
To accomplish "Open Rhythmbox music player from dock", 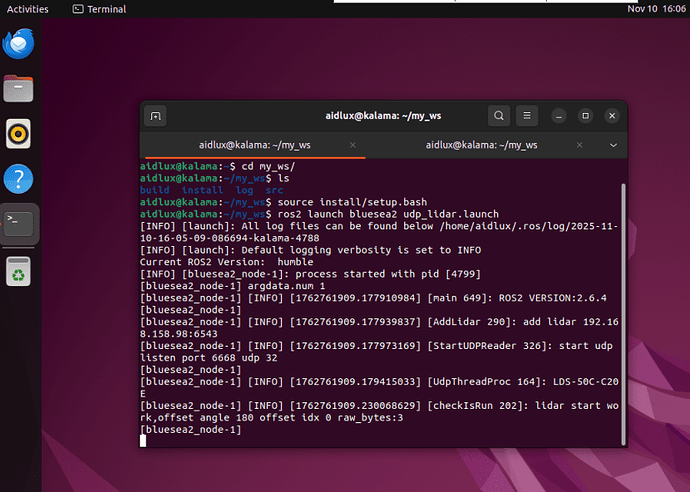I will tap(19, 133).
